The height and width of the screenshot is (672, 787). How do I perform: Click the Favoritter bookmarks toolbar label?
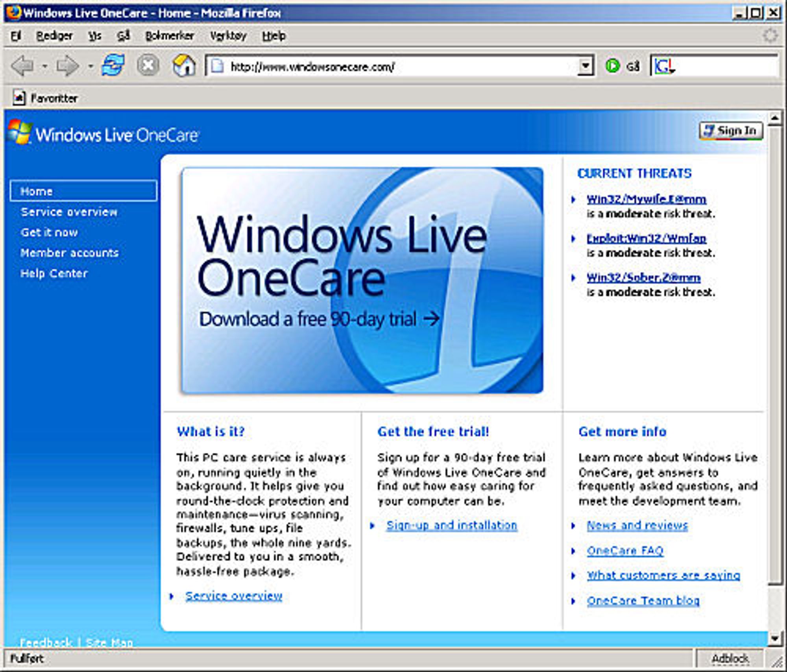[x=54, y=98]
